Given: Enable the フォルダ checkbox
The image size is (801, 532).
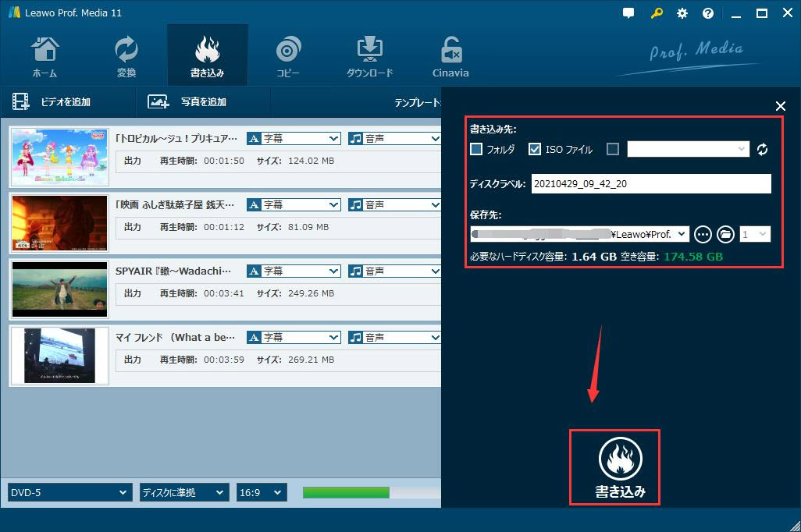Looking at the screenshot, I should [476, 149].
